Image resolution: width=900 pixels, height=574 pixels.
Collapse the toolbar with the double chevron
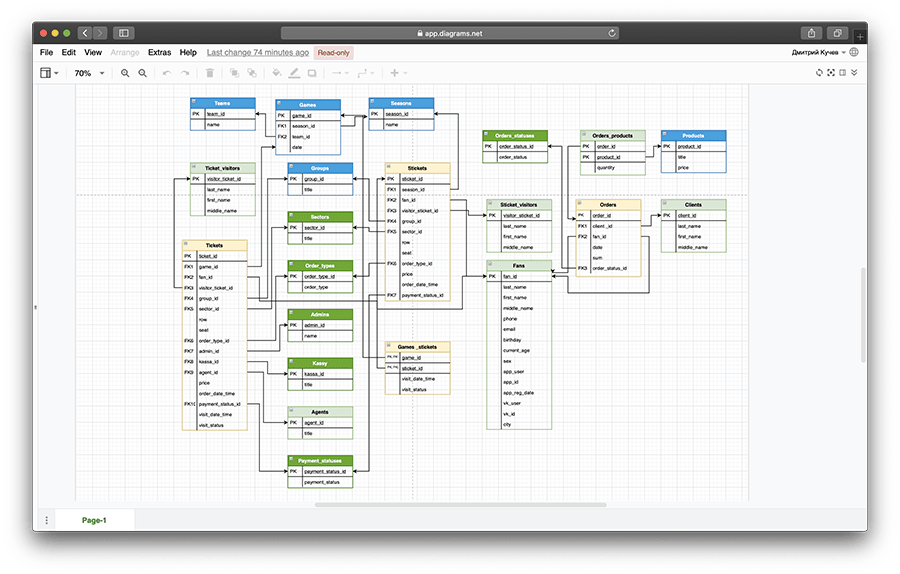coord(854,73)
